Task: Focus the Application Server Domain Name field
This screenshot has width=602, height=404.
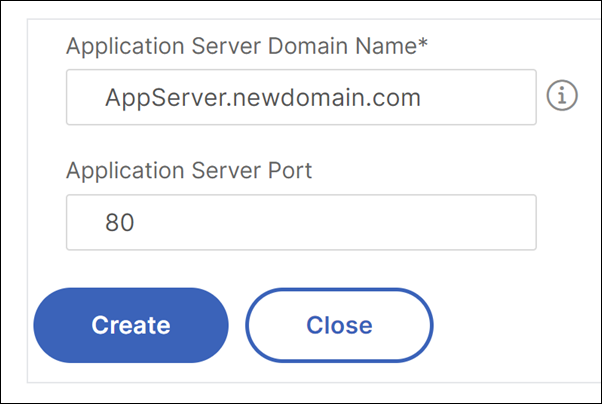Action: click(301, 97)
